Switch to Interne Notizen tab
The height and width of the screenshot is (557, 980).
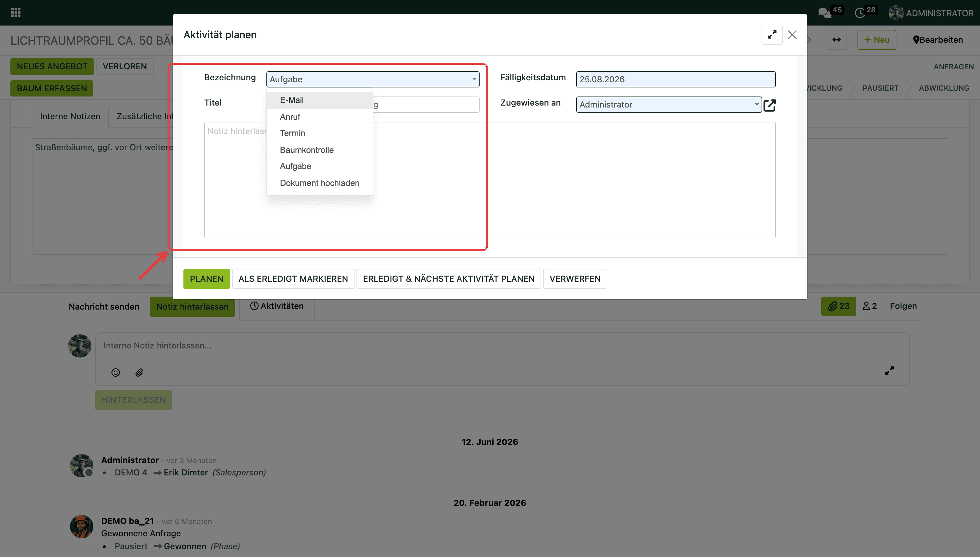tap(70, 116)
